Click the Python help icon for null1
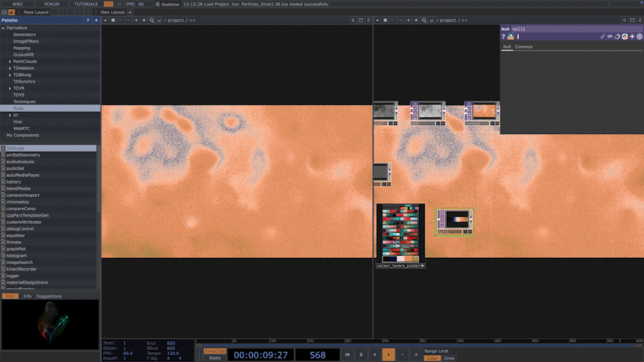 510,37
